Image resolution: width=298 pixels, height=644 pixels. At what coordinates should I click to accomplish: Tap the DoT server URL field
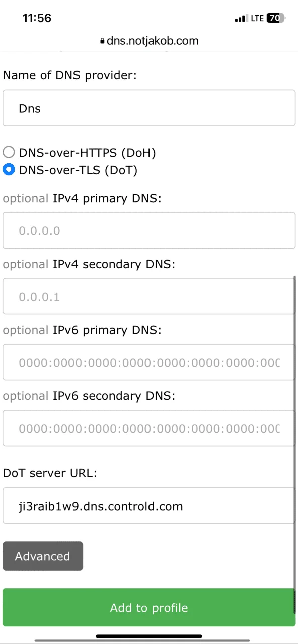tap(149, 506)
